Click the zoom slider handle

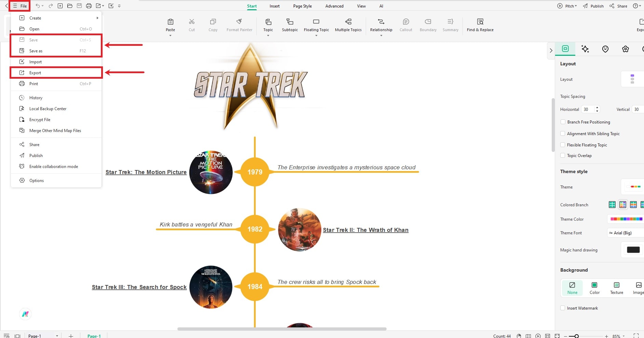point(576,336)
